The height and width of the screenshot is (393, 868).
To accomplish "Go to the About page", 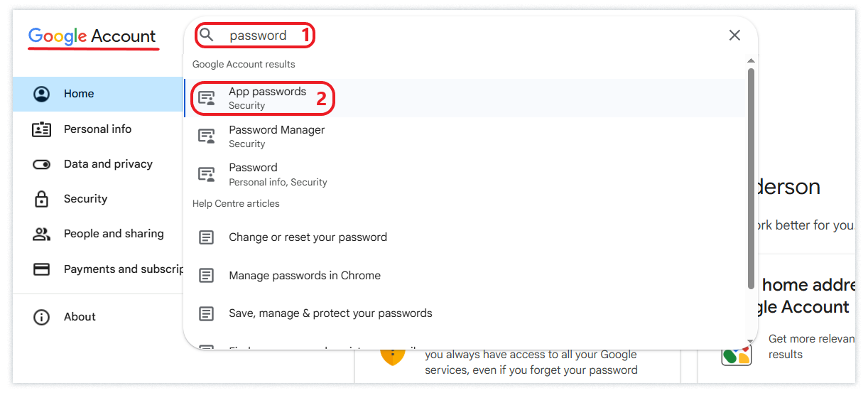I will click(x=80, y=317).
